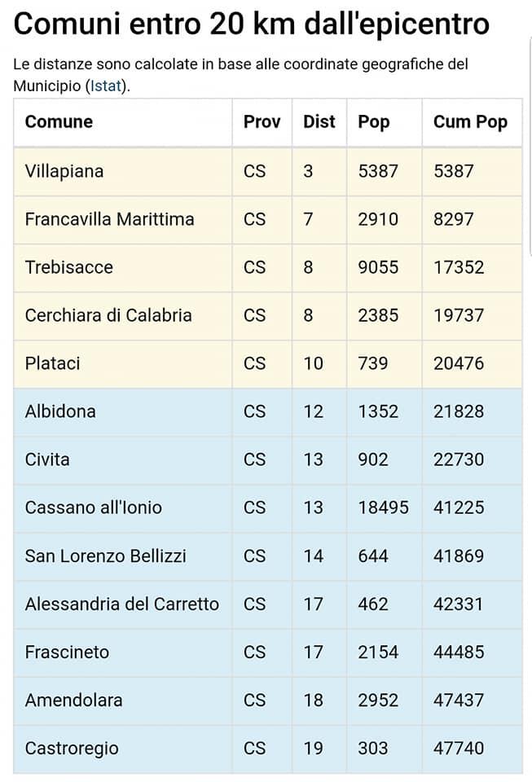Select the Albidona comune cell
Image resolution: width=532 pixels, height=782 pixels.
click(60, 411)
